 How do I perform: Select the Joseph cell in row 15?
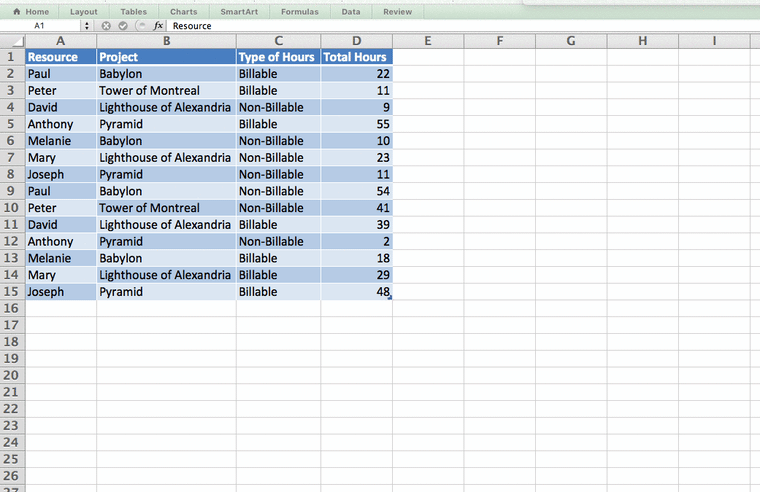[61, 292]
